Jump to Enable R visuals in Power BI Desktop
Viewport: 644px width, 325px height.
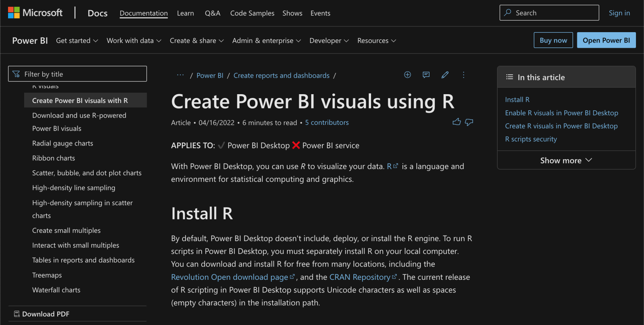(x=562, y=113)
